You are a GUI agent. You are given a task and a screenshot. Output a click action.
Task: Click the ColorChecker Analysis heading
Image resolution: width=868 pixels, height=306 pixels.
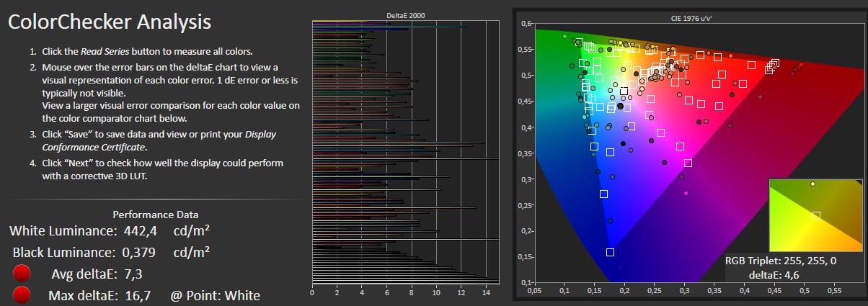pos(109,22)
